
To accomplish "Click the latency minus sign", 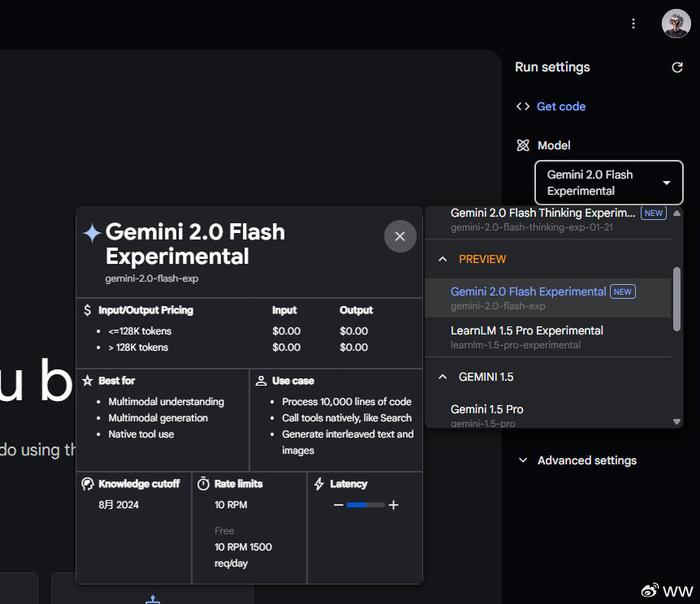I will pos(338,505).
